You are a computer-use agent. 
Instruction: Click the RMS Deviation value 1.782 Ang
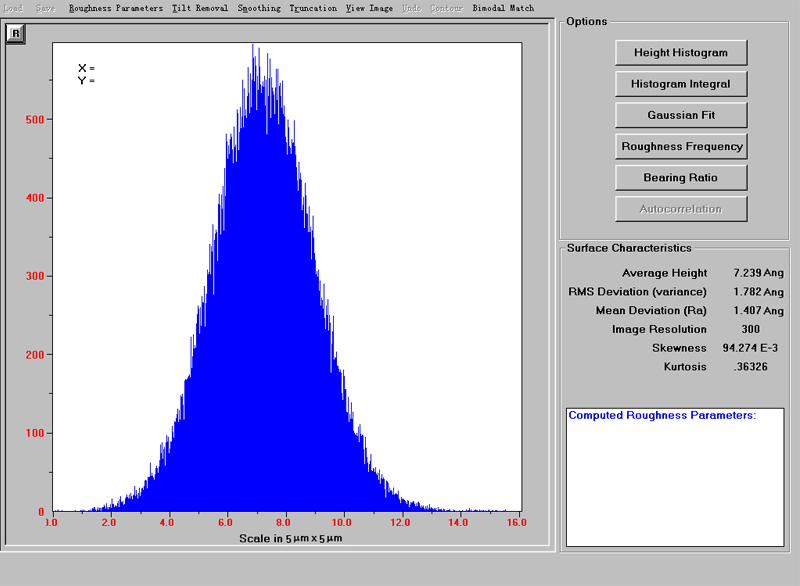pos(758,292)
